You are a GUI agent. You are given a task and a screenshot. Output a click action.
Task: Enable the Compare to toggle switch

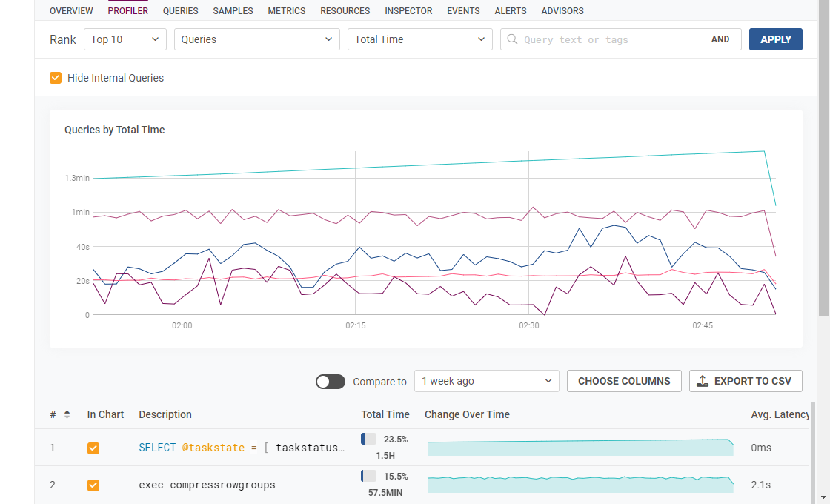pos(331,382)
